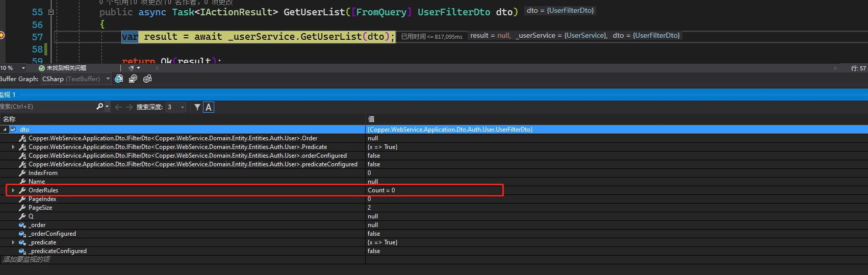This screenshot has height=275, width=868.
Task: Click the line indicator 57 in status bar
Action: coord(858,68)
